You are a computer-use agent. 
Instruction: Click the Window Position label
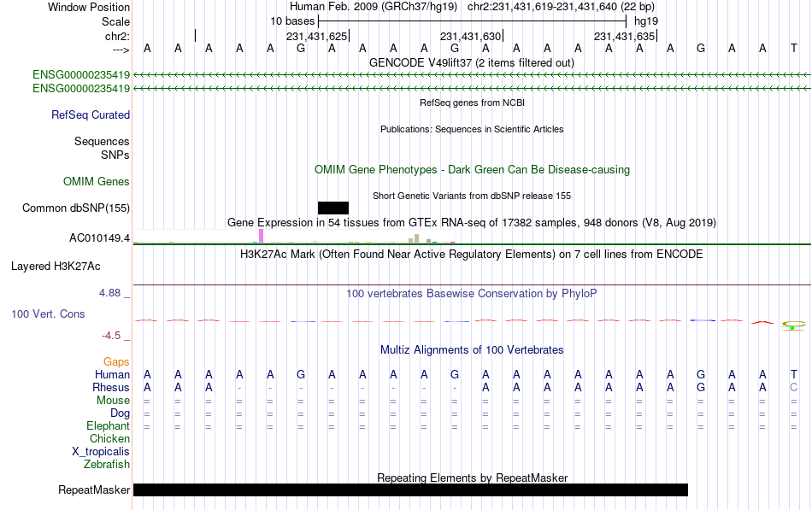click(x=89, y=7)
